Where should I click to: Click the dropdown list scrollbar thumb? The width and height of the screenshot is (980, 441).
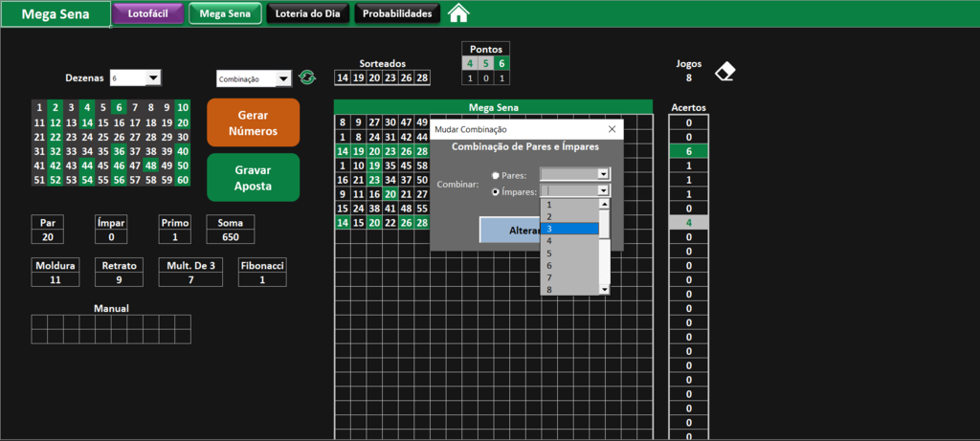pyautogui.click(x=605, y=224)
